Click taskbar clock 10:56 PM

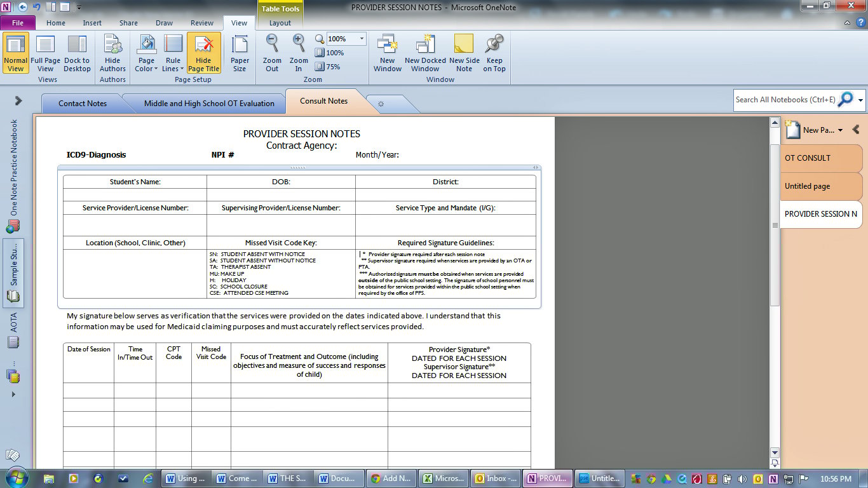click(x=836, y=478)
